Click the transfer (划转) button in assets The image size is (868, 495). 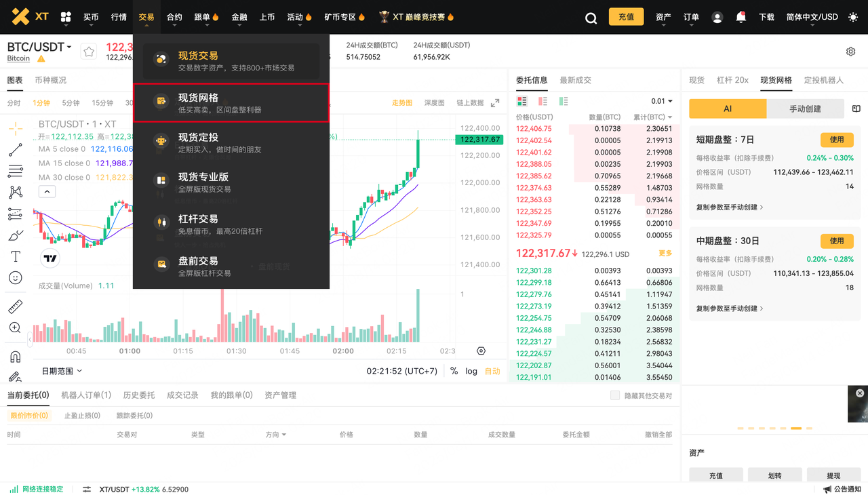(774, 475)
